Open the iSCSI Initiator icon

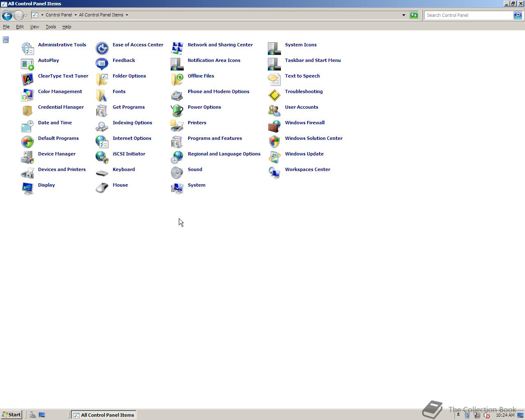(102, 157)
